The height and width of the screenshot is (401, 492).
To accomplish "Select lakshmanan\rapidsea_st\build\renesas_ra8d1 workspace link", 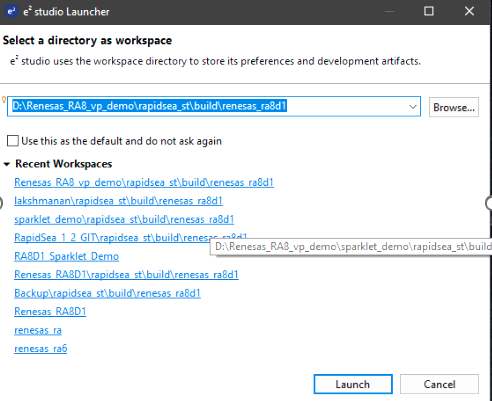I will pos(118,201).
